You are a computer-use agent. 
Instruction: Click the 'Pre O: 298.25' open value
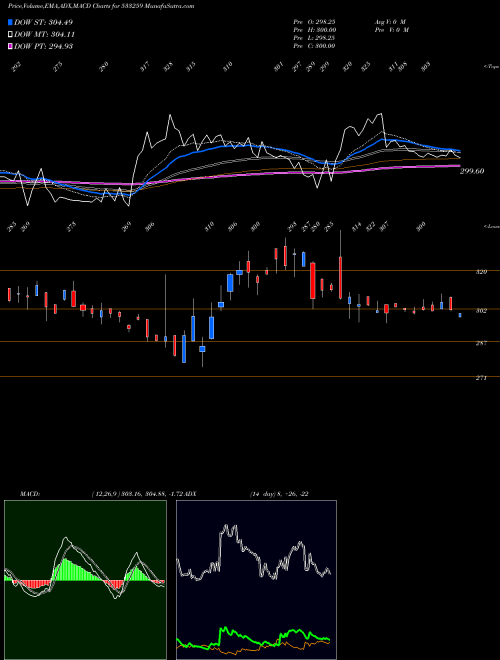(x=314, y=21)
